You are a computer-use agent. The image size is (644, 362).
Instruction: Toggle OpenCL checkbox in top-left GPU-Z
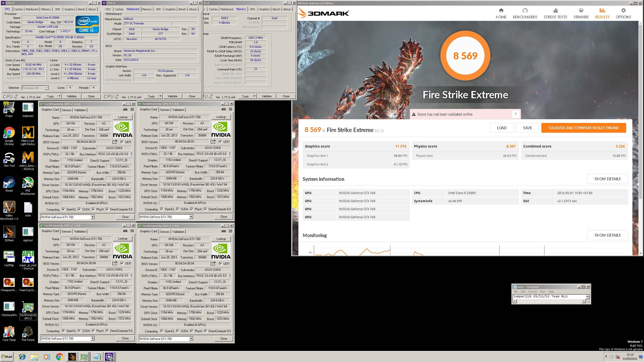[63, 209]
